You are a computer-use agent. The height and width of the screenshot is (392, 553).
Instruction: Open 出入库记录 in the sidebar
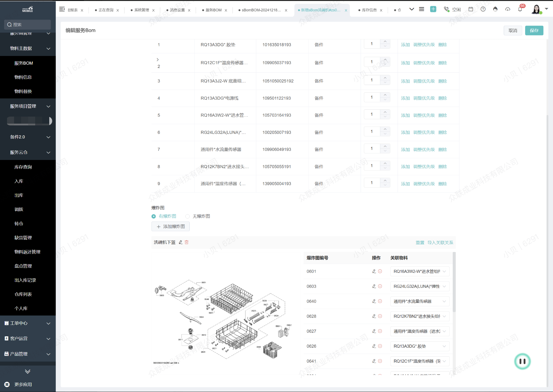25,280
